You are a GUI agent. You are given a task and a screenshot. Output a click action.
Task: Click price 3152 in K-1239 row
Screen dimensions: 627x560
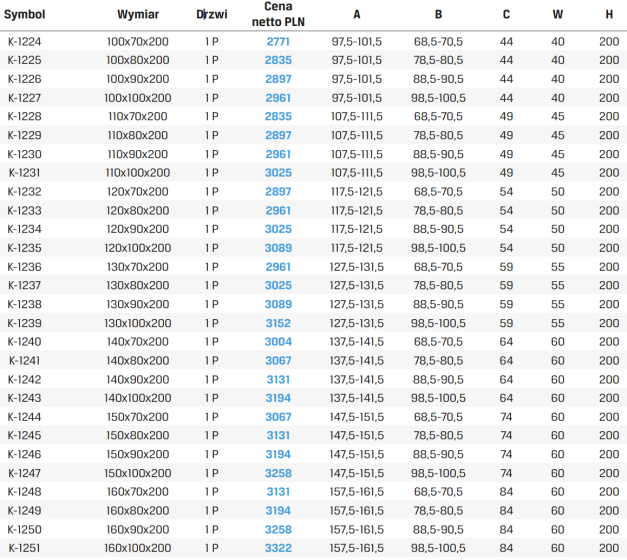tap(278, 323)
